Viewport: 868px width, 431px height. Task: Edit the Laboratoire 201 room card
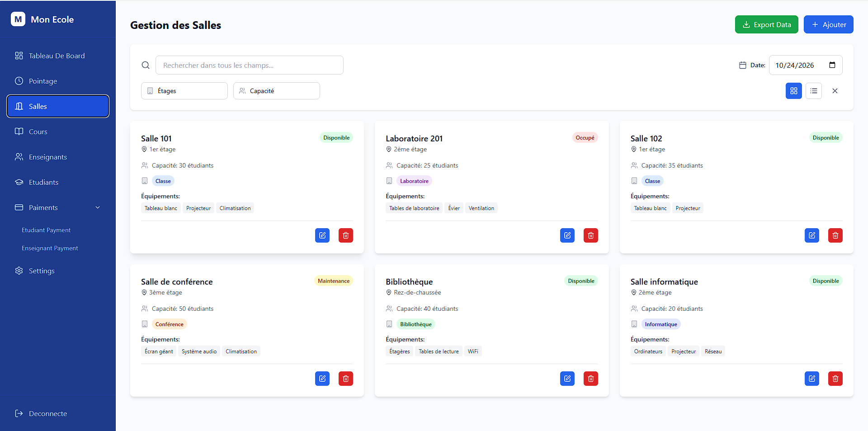point(567,235)
